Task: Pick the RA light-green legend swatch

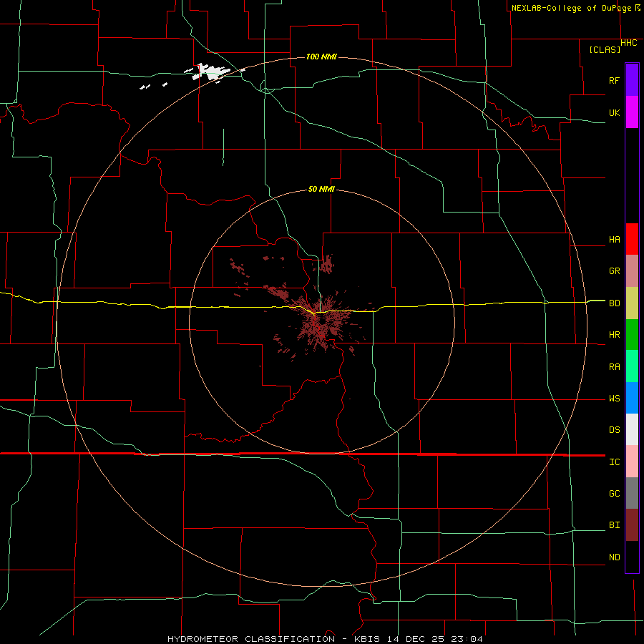Action: tap(632, 366)
